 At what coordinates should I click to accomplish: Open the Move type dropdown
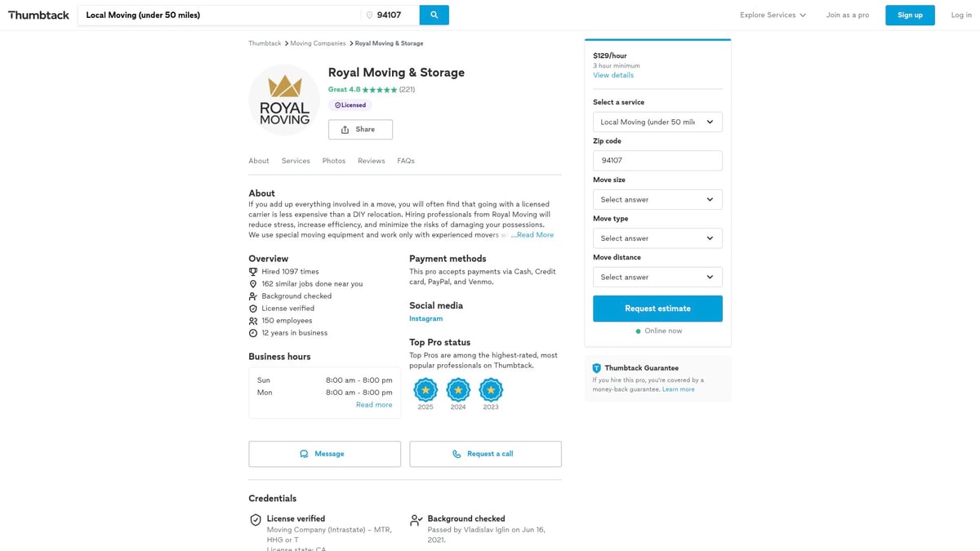pos(657,238)
